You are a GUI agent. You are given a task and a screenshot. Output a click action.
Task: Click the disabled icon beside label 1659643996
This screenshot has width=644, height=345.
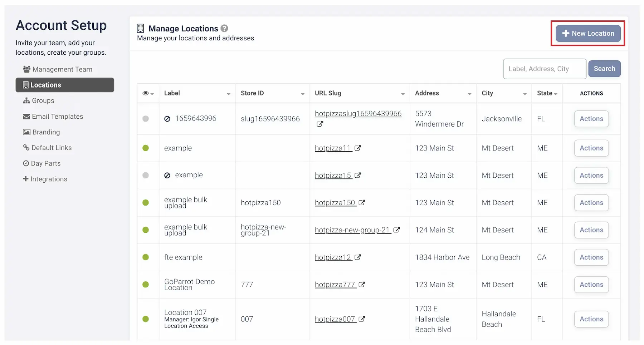click(167, 119)
